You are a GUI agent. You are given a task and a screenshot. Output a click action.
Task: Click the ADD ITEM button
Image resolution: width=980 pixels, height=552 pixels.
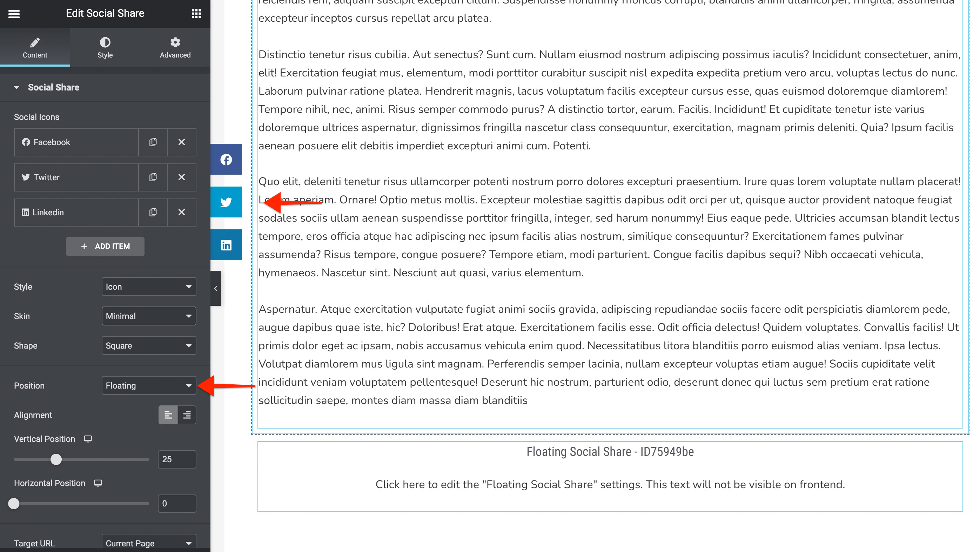click(x=105, y=246)
